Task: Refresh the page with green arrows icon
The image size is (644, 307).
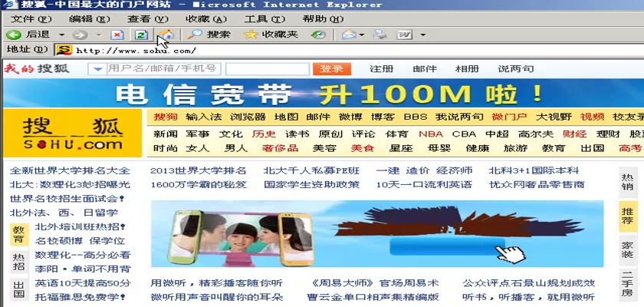Action: (141, 35)
